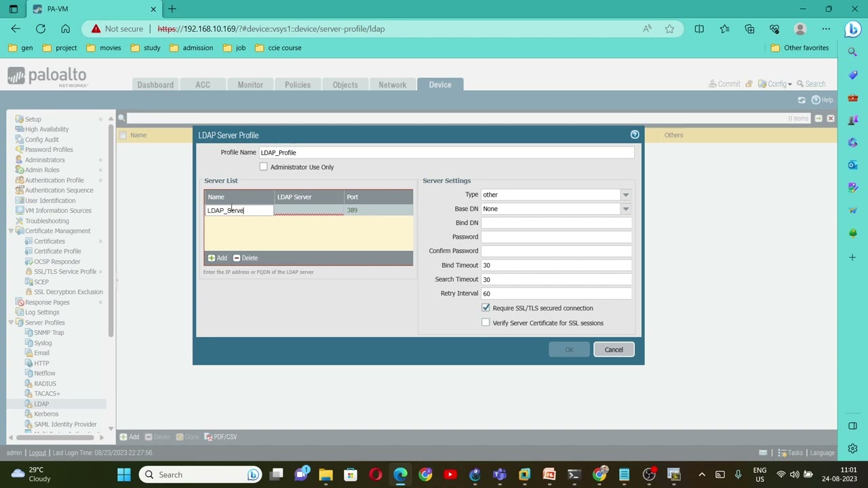Click the Bind DN input field
Screen dimensions: 868x488
tap(556, 223)
